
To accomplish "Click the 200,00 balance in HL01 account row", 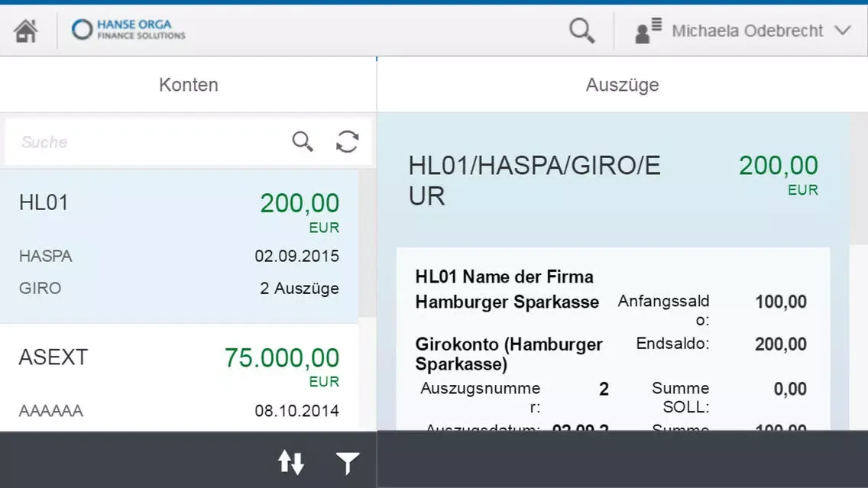I will (x=300, y=203).
